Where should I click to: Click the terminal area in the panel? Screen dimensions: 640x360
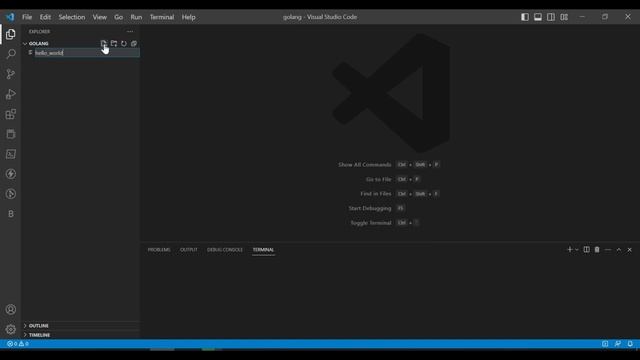coord(390,298)
